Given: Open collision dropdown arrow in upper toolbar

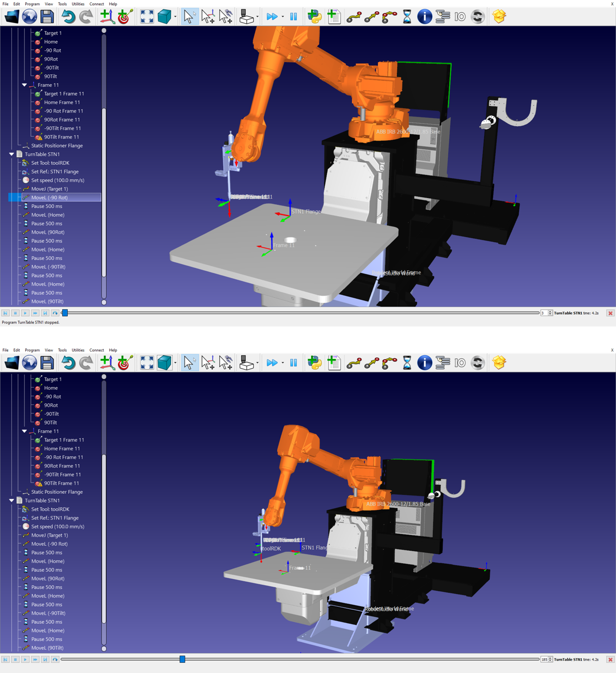Looking at the screenshot, I should click(x=257, y=17).
